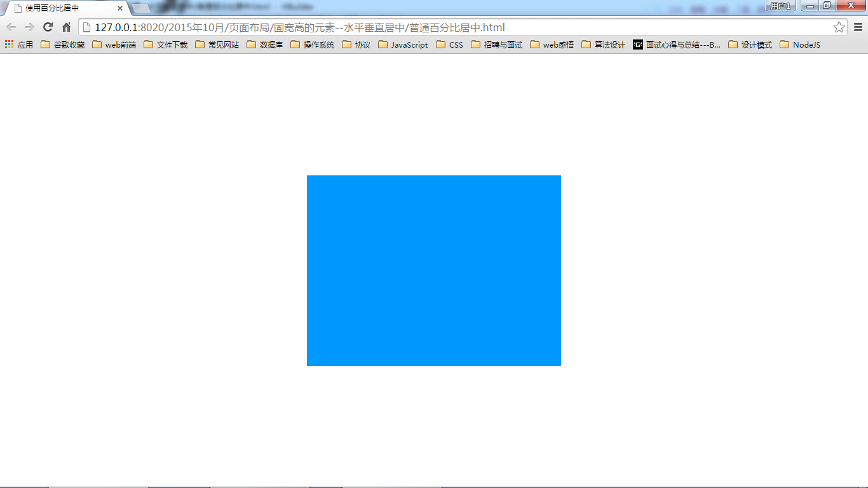Minimize the browser window
Viewport: 868px width, 488px height.
coord(810,6)
